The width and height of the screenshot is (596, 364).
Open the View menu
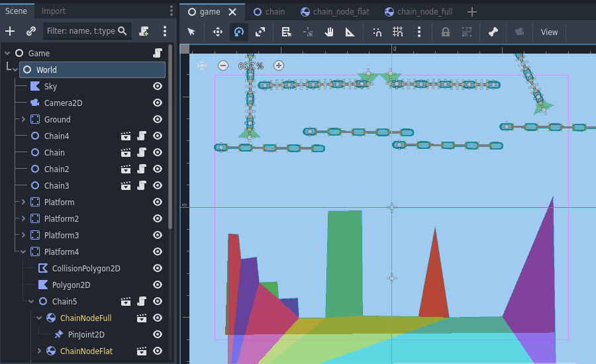(549, 32)
